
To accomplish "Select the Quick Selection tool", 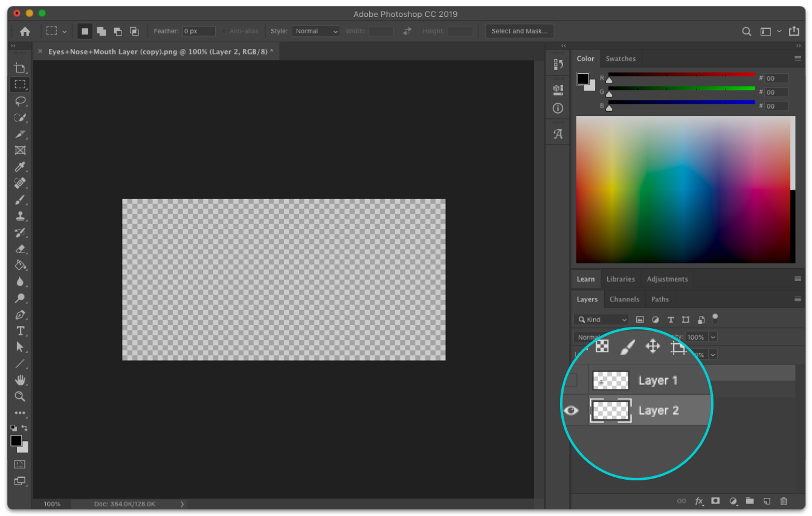I will point(20,117).
